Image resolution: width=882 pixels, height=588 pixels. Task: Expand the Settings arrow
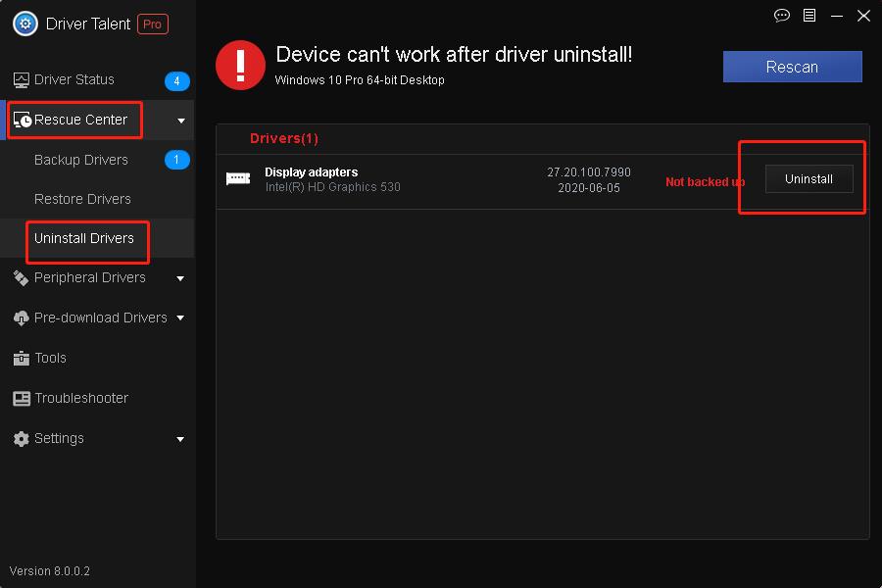[x=180, y=439]
